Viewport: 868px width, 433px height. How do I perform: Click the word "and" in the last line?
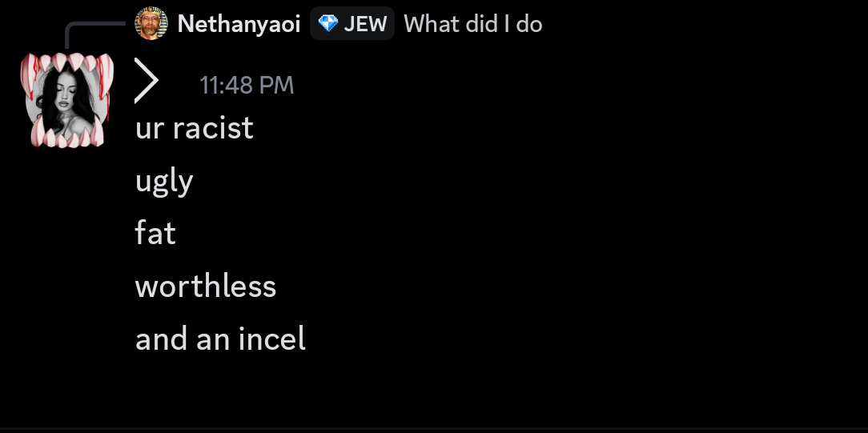click(163, 339)
